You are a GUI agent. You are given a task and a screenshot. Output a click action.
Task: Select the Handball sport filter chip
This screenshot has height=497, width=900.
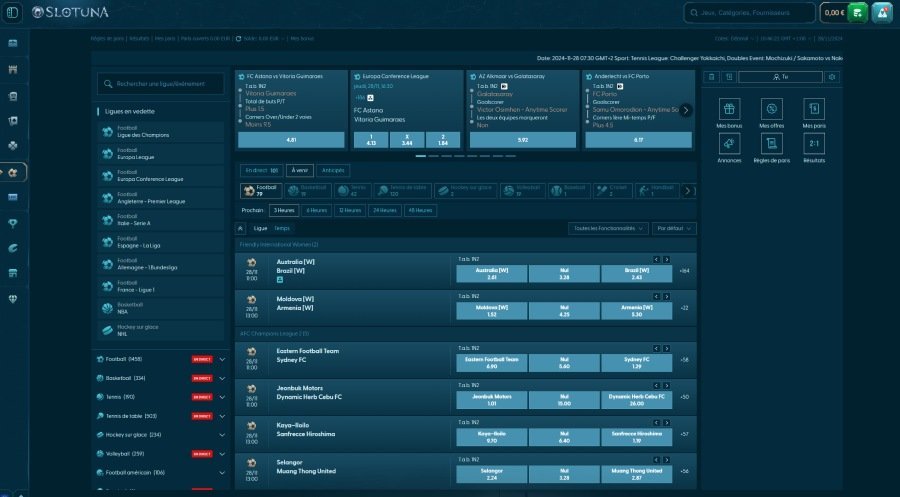657,191
